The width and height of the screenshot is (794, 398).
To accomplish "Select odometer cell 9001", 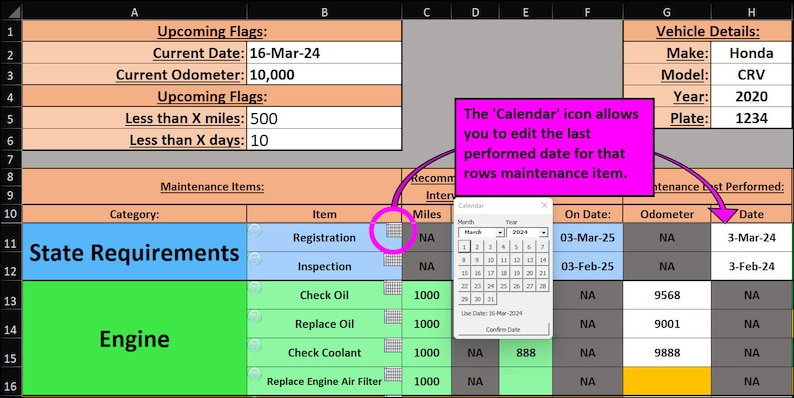I will (x=667, y=324).
